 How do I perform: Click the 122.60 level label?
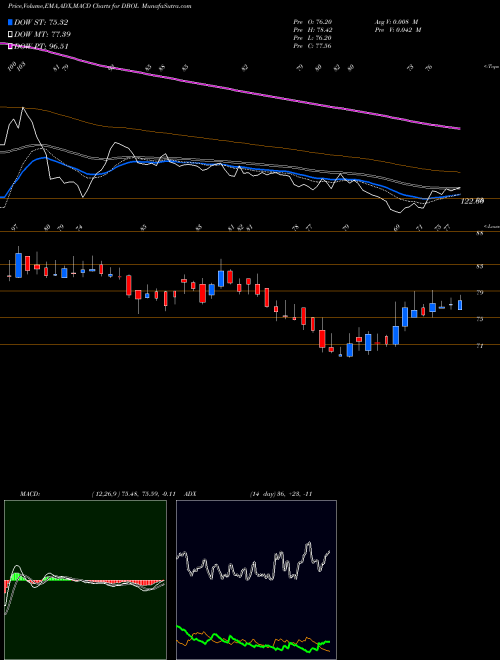pos(472,201)
